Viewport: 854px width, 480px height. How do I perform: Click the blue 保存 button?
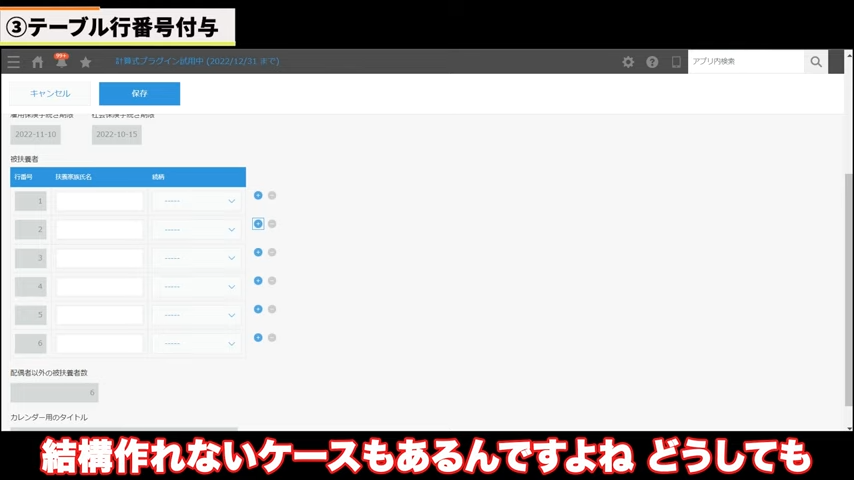(x=139, y=94)
